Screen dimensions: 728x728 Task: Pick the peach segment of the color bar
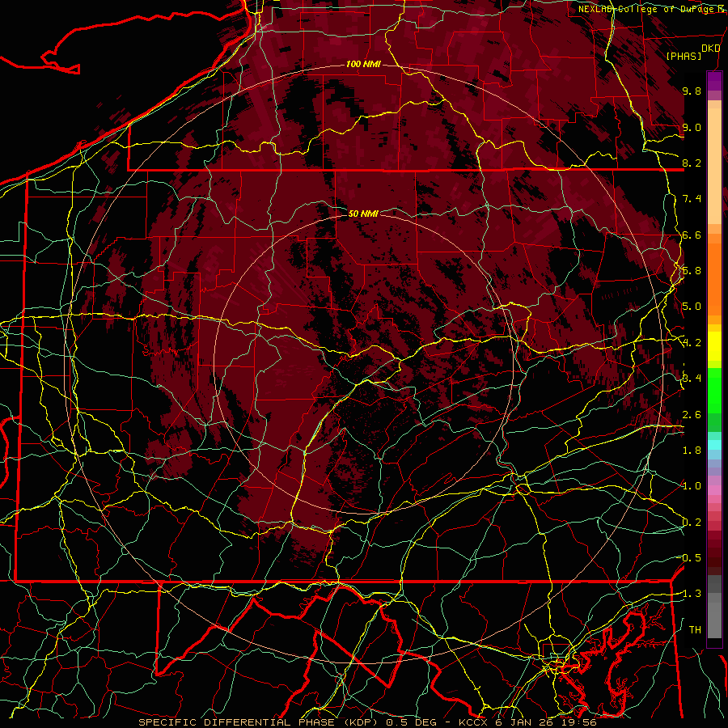point(714,167)
